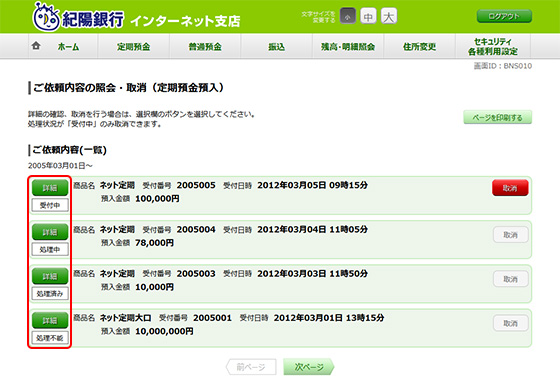Open the 普通預金 menu

pyautogui.click(x=205, y=47)
